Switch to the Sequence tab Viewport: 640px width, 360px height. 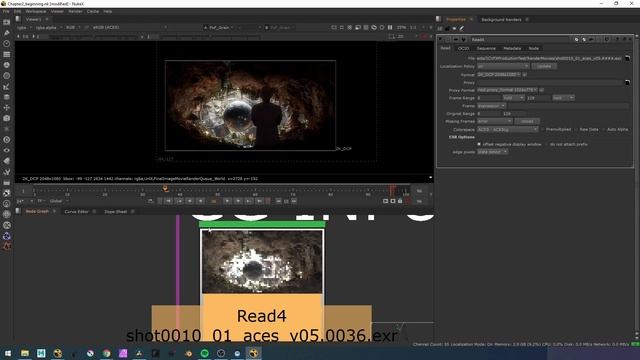click(486, 49)
